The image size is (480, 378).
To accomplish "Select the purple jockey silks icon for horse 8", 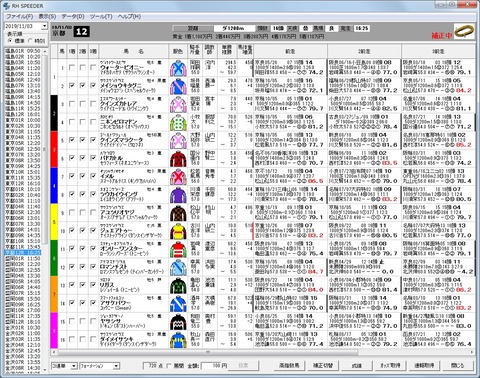I will click(x=178, y=195).
